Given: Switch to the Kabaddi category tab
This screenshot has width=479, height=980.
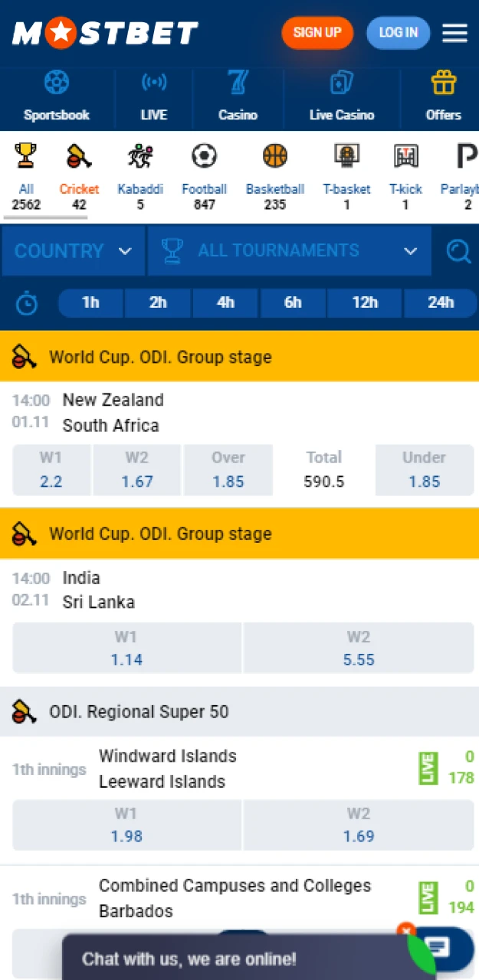Looking at the screenshot, I should coord(140,157).
